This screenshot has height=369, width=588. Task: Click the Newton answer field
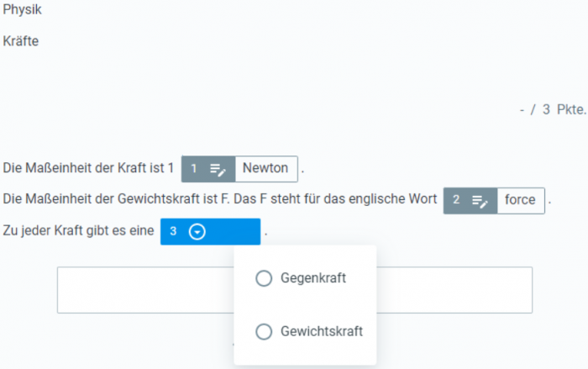click(x=266, y=169)
